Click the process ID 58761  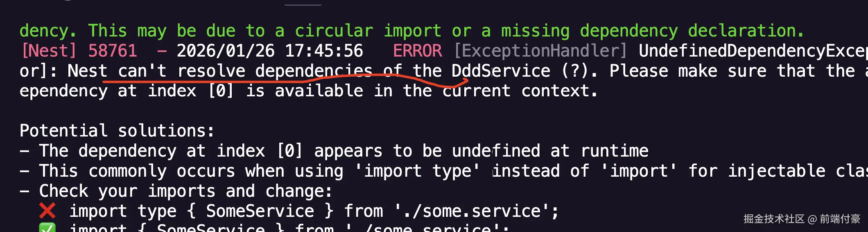click(x=113, y=51)
